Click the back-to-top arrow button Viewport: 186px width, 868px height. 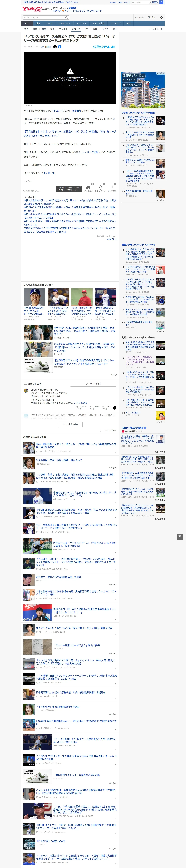(x=180, y=536)
